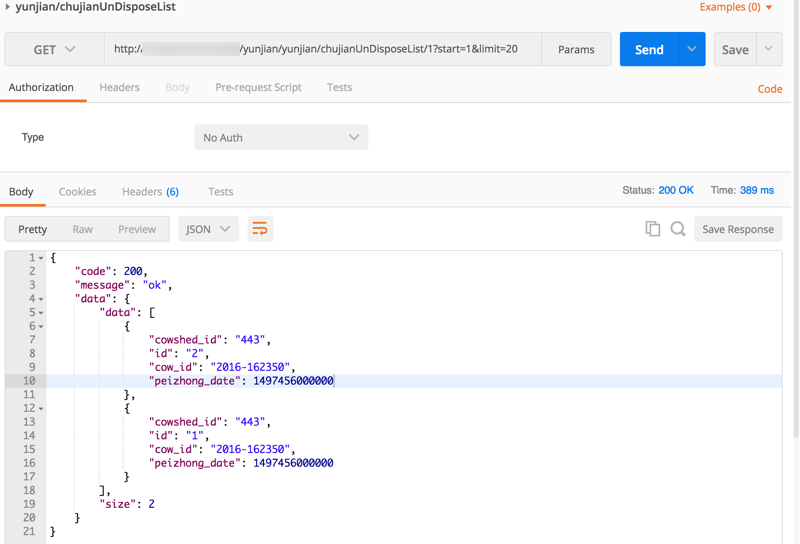800x544 pixels.
Task: Open the Pre-request Script tab
Action: pyautogui.click(x=258, y=87)
